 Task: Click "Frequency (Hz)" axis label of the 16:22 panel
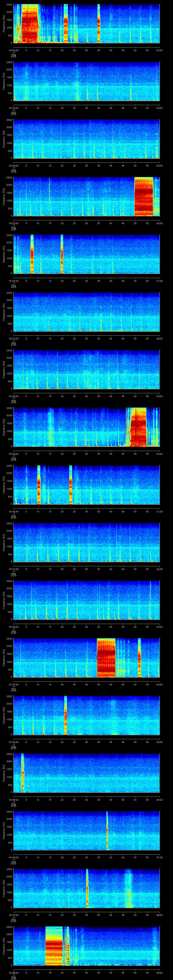pyautogui.click(x=4, y=24)
